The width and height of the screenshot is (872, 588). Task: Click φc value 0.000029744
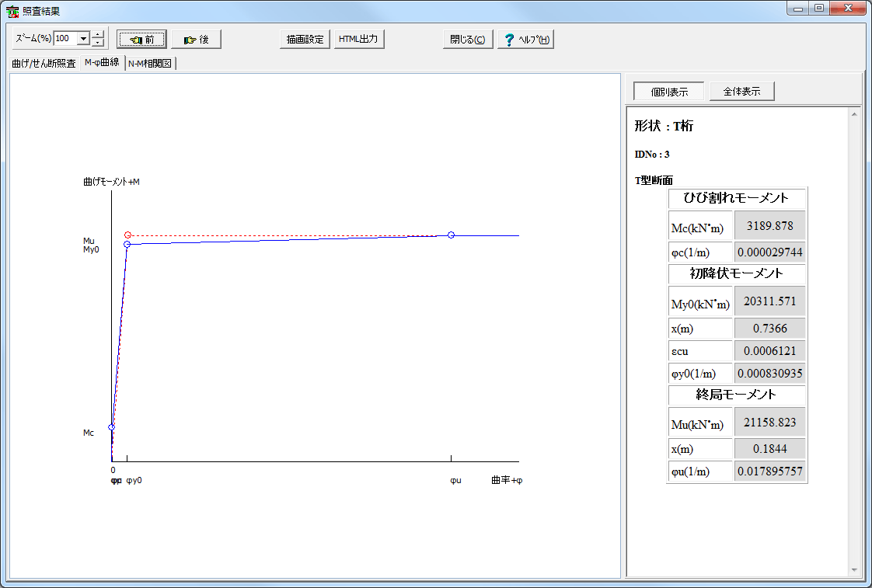pos(769,252)
